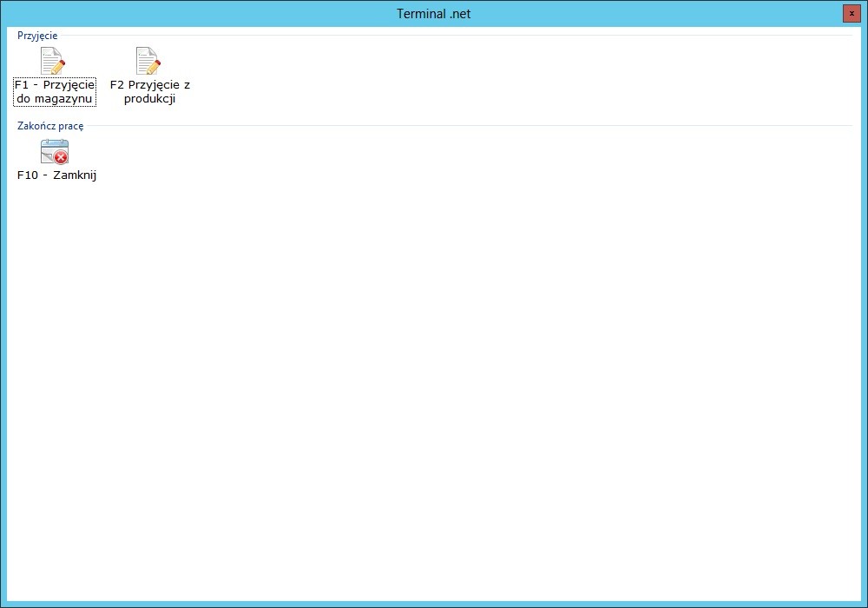
Task: Open the F1 warehouse receipt document icon
Action: [x=52, y=61]
